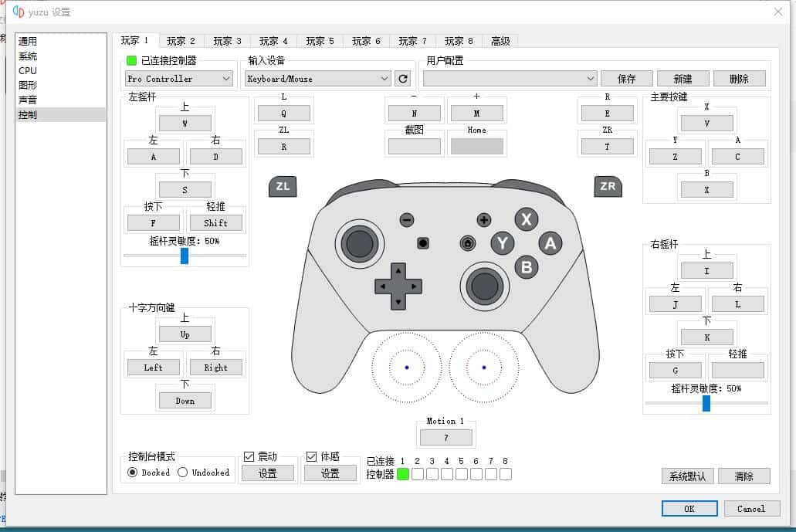Screen dimensions: 796x532
Task: Switch to the 玩家 3 tab
Action: [x=228, y=41]
